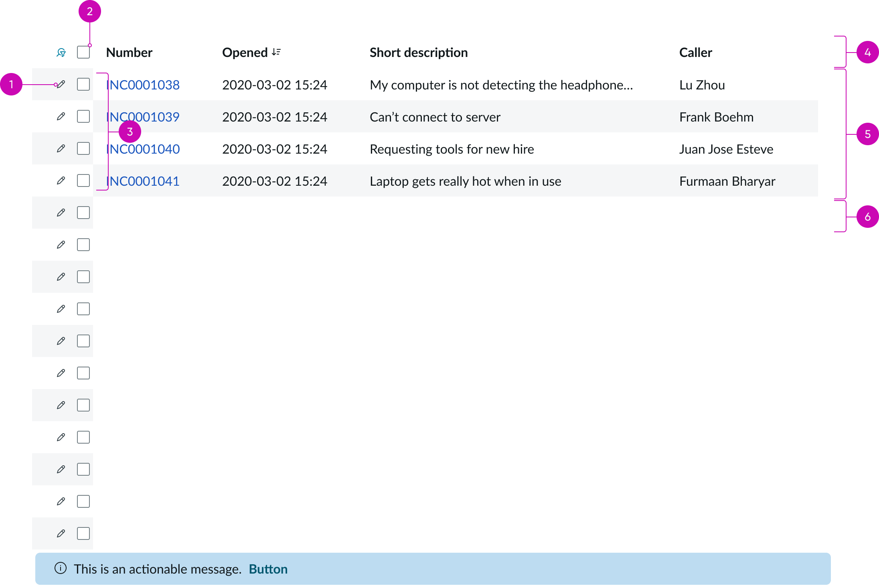879x588 pixels.
Task: Check the checkbox for INC0001038
Action: 83,85
